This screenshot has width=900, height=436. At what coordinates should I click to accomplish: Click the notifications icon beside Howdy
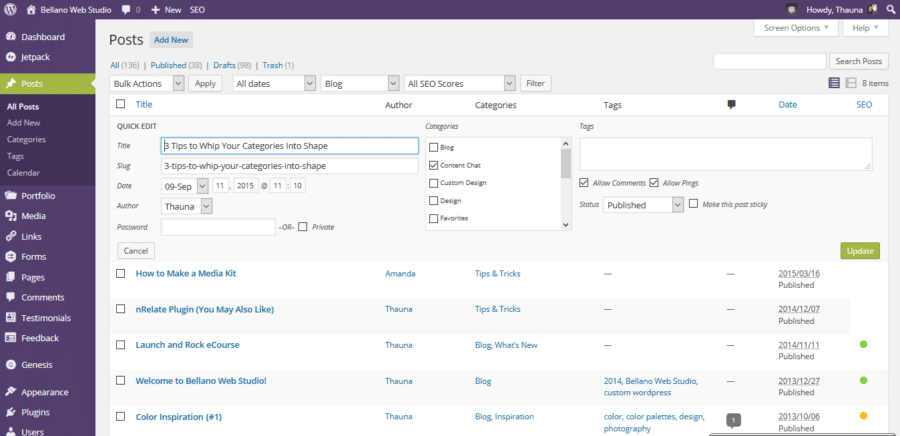click(792, 10)
